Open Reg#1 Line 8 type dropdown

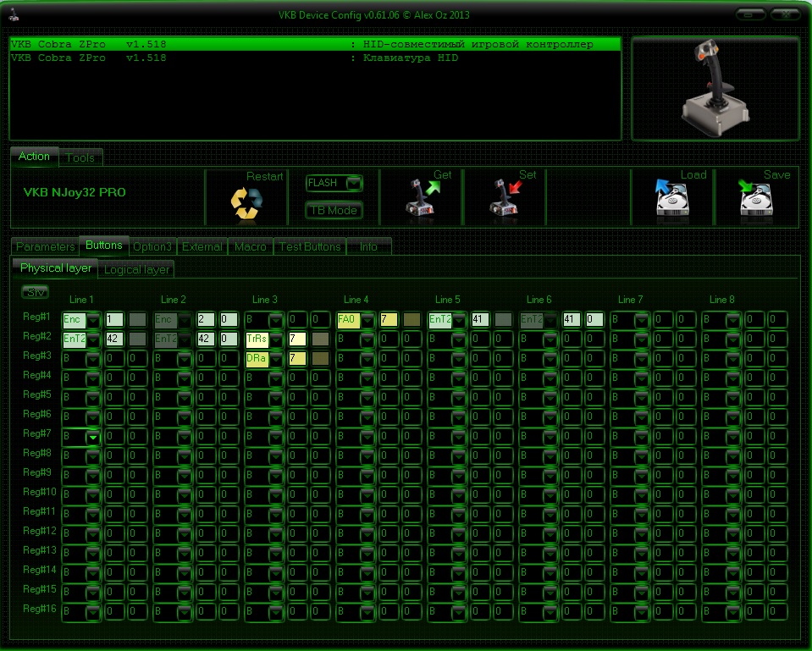pyautogui.click(x=732, y=320)
